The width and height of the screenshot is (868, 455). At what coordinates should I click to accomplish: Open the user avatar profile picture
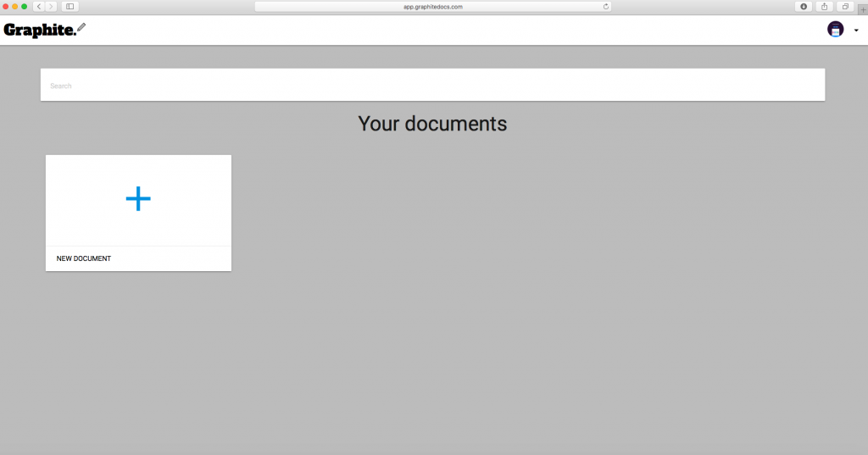[835, 30]
